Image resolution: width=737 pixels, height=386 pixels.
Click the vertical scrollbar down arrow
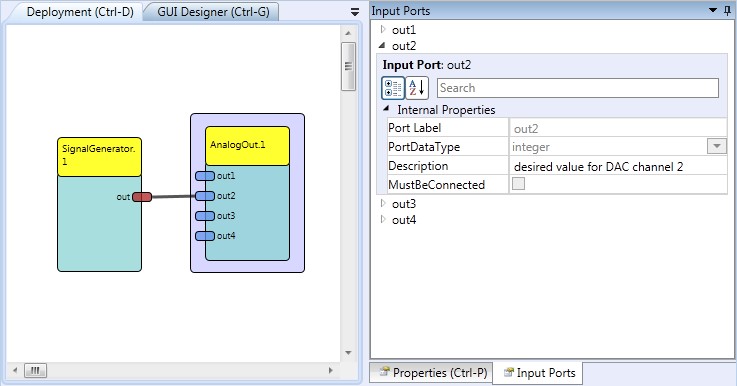pos(348,353)
